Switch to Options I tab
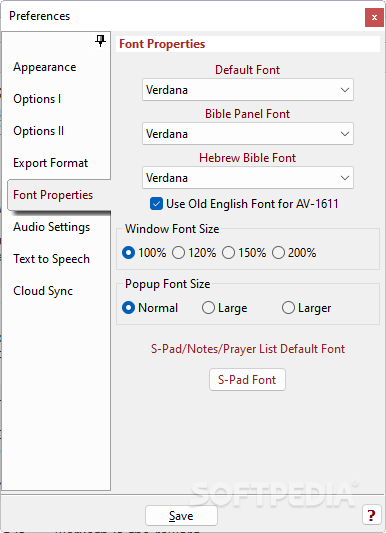 click(37, 99)
